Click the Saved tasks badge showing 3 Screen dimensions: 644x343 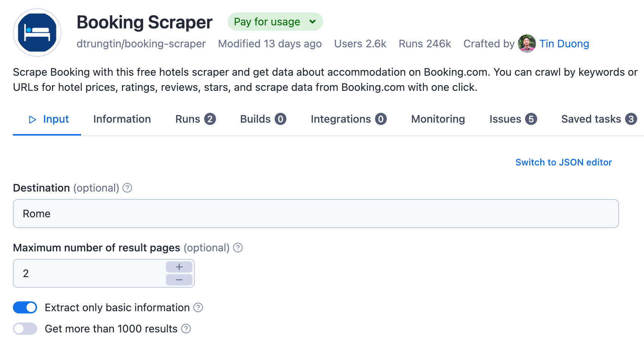click(x=631, y=119)
